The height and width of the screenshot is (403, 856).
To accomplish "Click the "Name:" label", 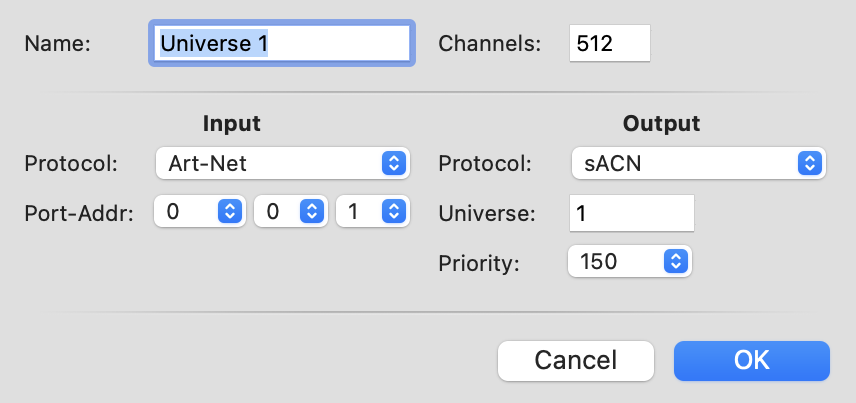I will pyautogui.click(x=57, y=44).
